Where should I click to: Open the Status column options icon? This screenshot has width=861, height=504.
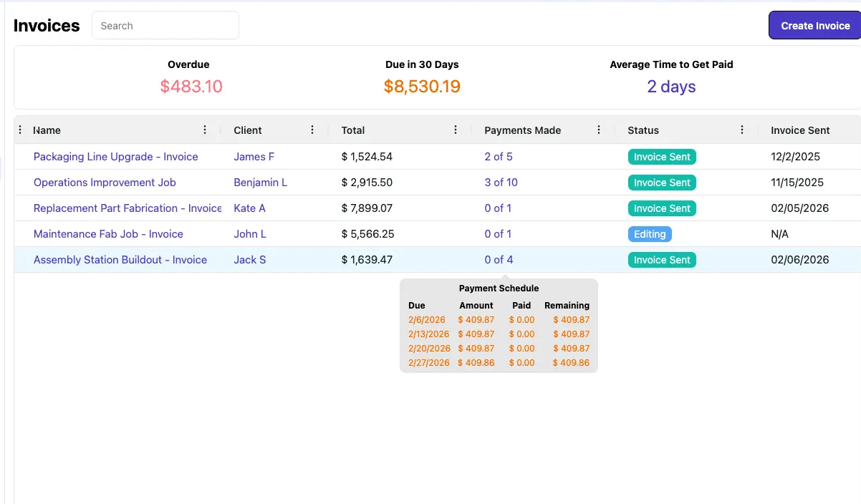tap(742, 130)
